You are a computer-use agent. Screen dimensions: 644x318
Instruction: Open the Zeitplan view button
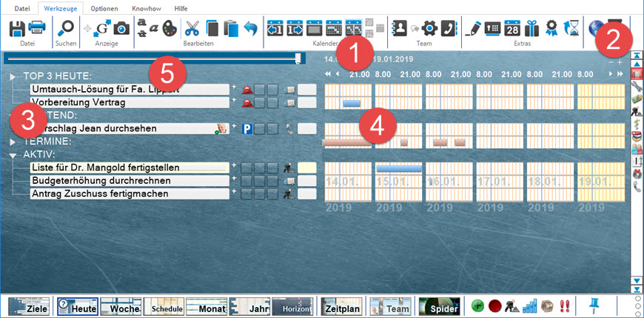coord(341,305)
